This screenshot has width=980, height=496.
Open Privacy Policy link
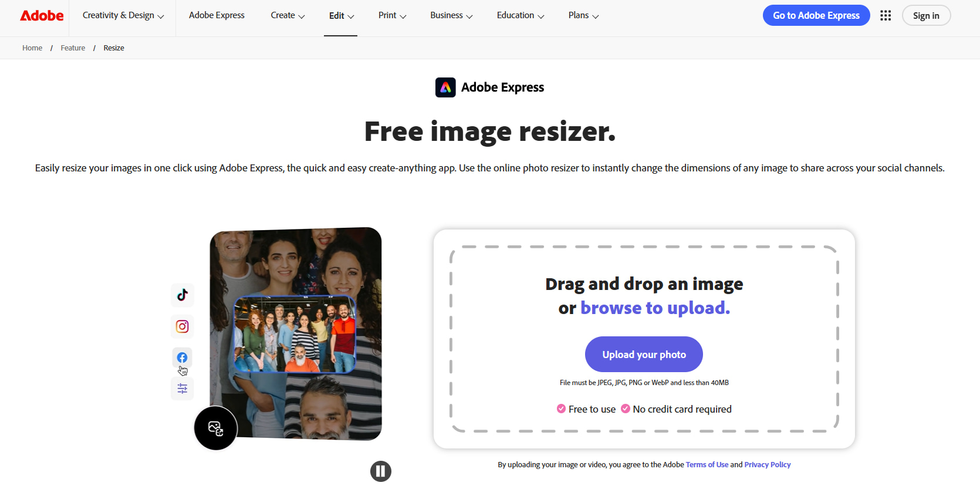(x=767, y=465)
